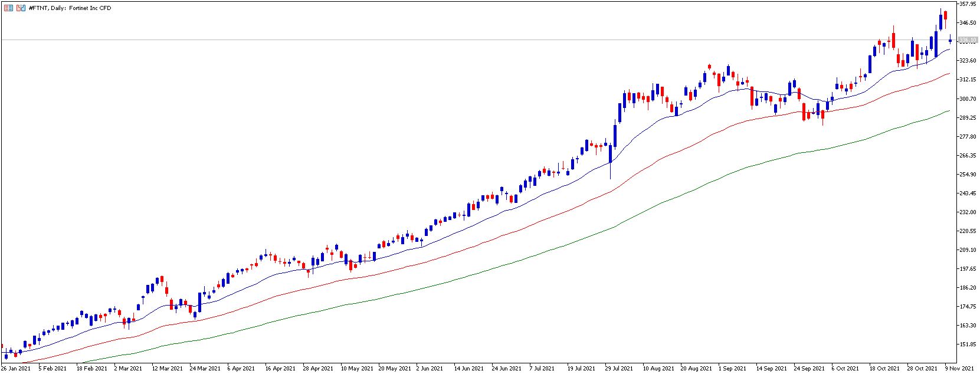Show the One Click Trading panel icon

point(21,8)
